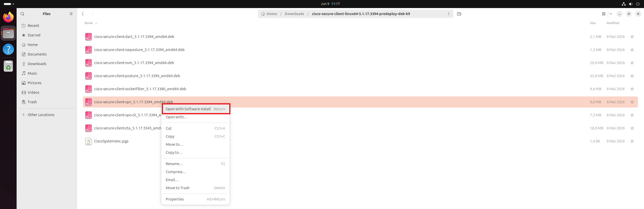Expand the view options dropdown arrow
The width and height of the screenshot is (644, 209).
coord(611,14)
